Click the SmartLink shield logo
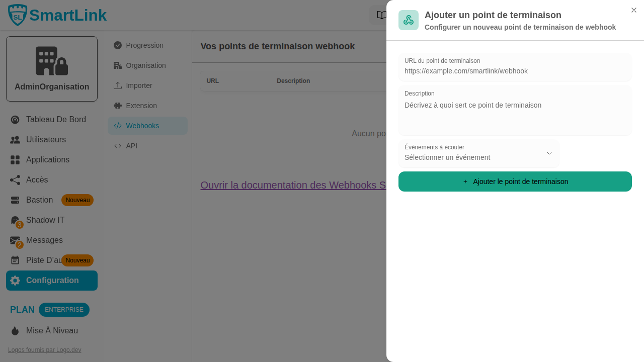 coord(17,15)
